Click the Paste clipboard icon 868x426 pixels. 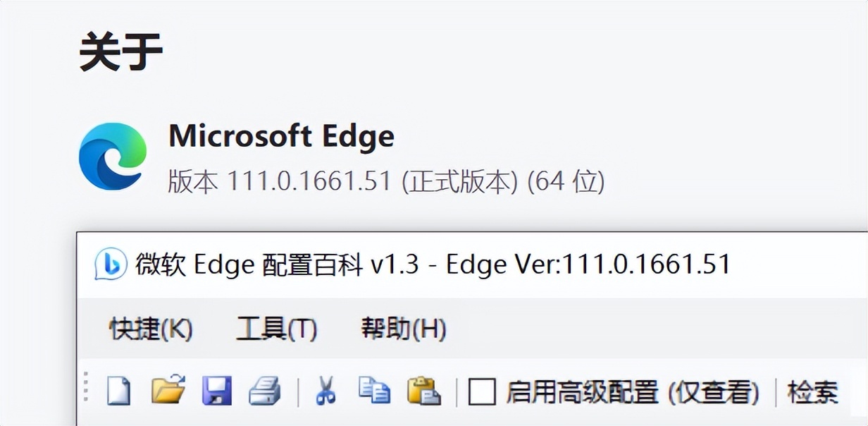(x=424, y=391)
